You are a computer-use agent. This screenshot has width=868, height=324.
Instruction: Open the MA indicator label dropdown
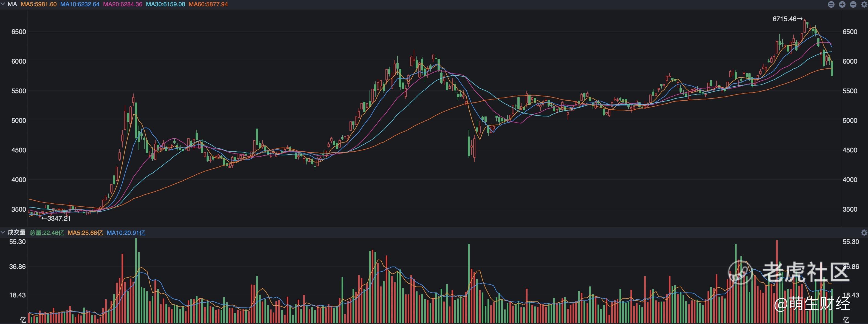coord(12,4)
